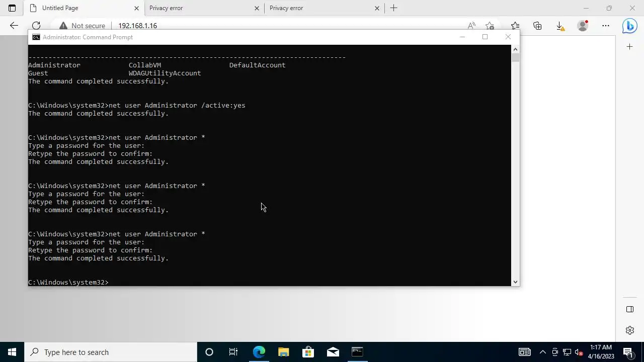Screen dimensions: 644x362
Task: Toggle the Edge sidebar layout icon
Action: click(630, 309)
